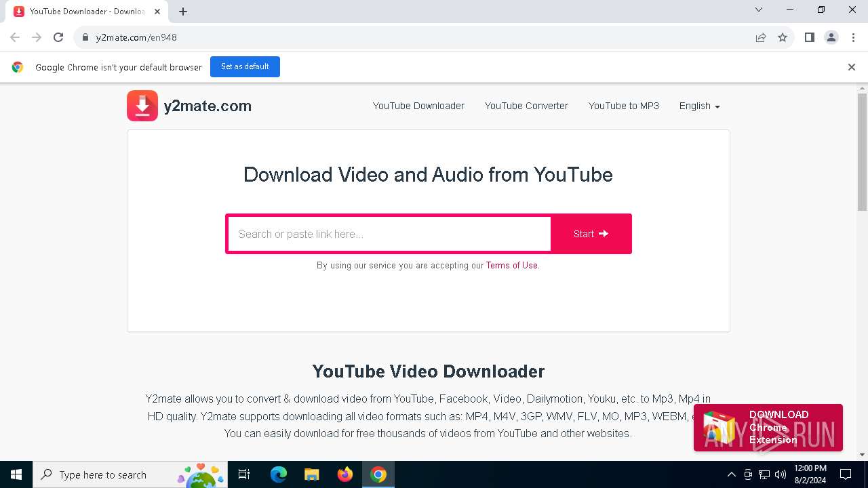Viewport: 868px width, 488px height.
Task: Launch Firefox from the taskbar
Action: tap(345, 474)
